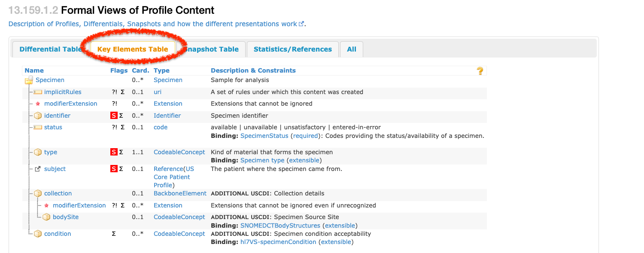The height and width of the screenshot is (253, 644).
Task: Show the All tab
Action: (x=352, y=49)
